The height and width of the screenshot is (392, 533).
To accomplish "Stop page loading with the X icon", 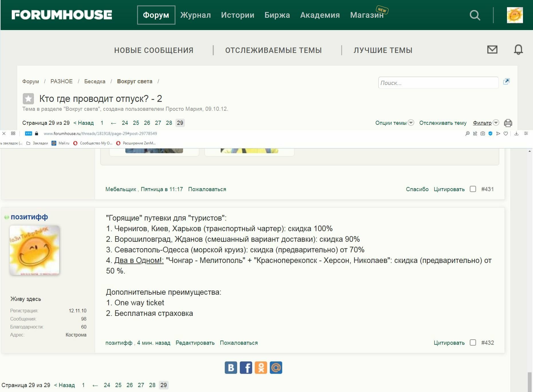I will coord(4,133).
